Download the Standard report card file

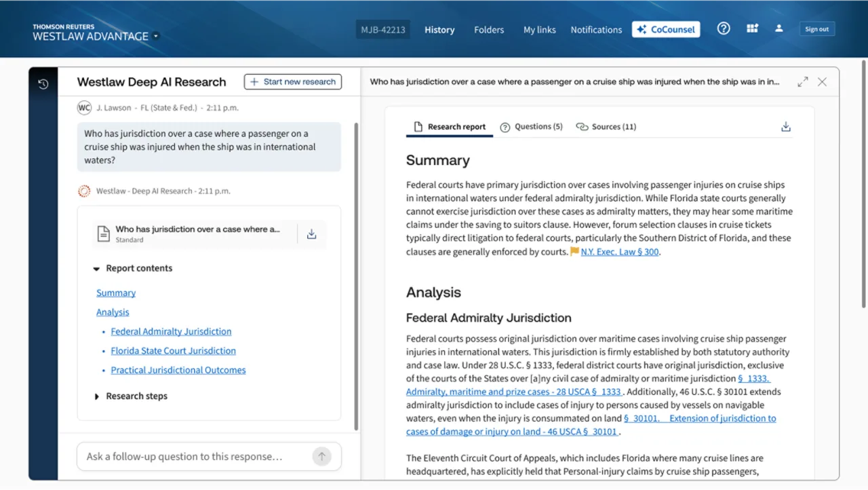pos(312,234)
